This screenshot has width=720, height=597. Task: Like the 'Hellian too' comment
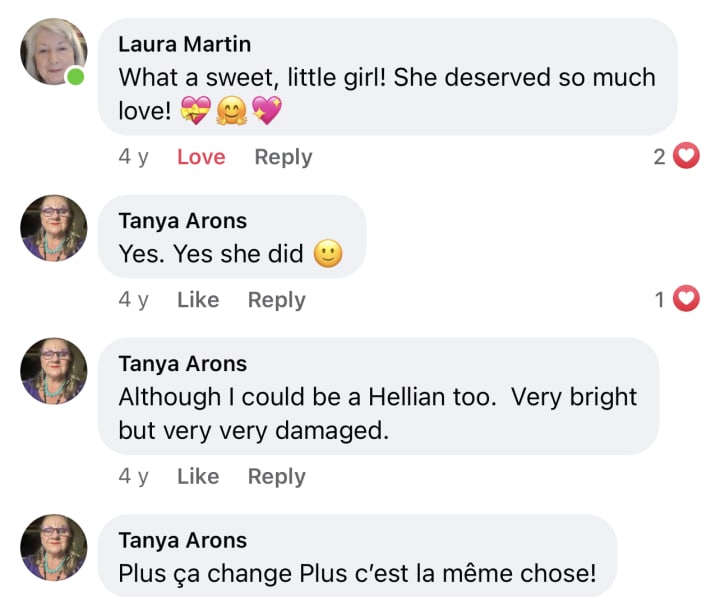point(198,477)
